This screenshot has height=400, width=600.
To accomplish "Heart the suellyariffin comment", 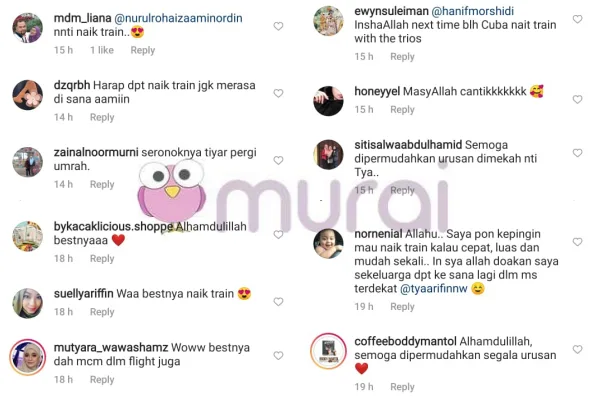I will [x=278, y=302].
